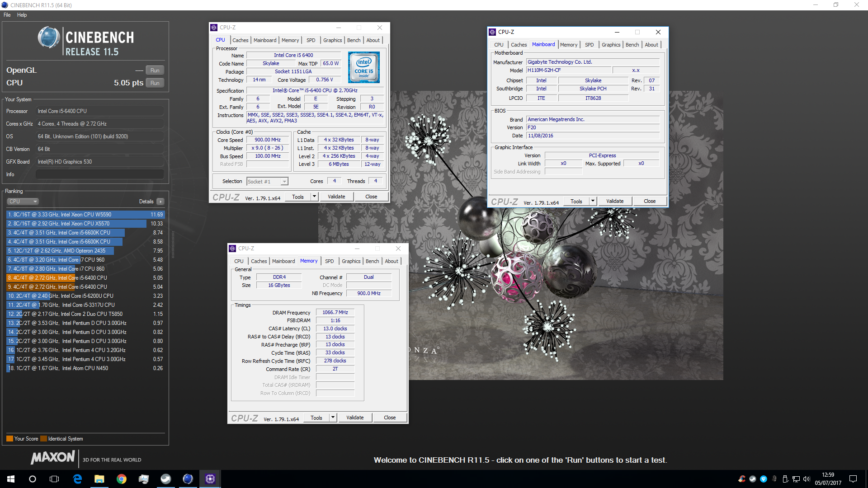Open the File menu in Cinebench
Screen dimensions: 868x488
(x=7, y=15)
